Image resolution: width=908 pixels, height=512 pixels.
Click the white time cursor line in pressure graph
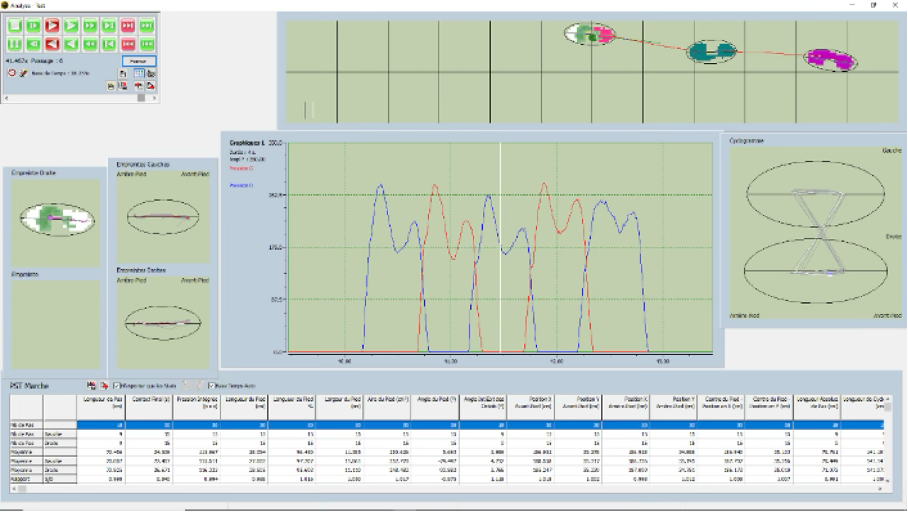click(500, 247)
